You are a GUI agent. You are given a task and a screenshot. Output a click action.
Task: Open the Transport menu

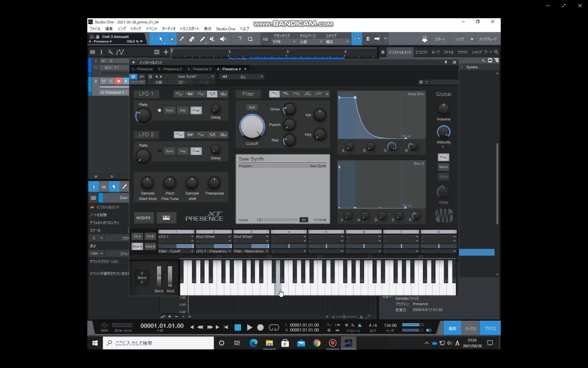[189, 29]
